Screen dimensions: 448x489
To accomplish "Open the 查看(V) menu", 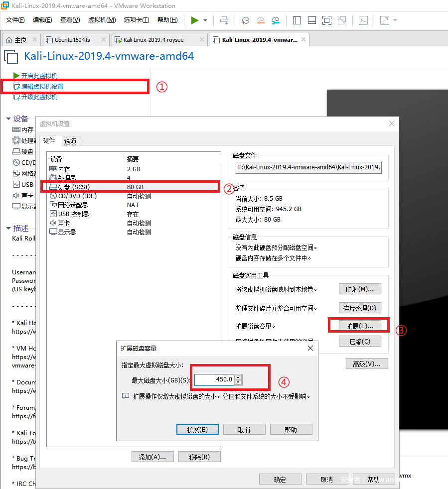I will pyautogui.click(x=70, y=20).
